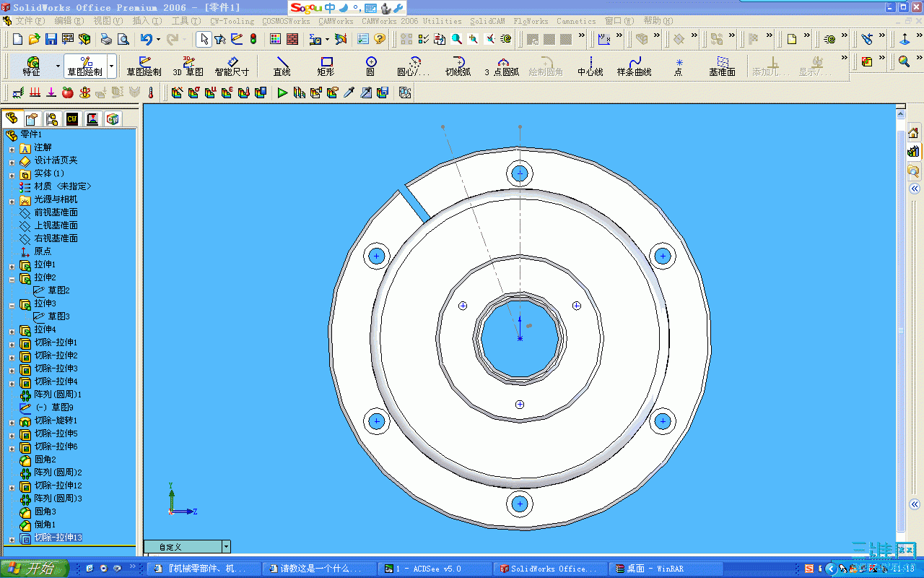Select the Line (直线) sketch tool
This screenshot has width=924, height=578.
282,66
